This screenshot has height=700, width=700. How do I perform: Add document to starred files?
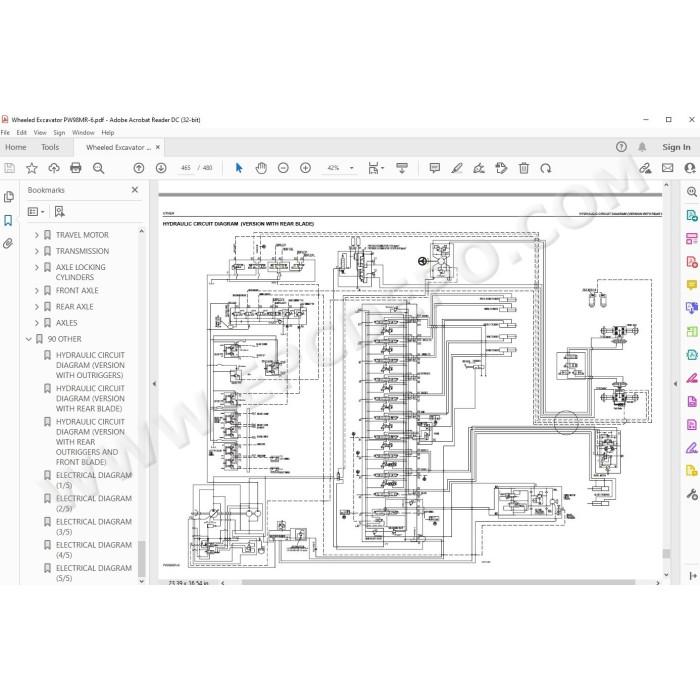[31, 168]
